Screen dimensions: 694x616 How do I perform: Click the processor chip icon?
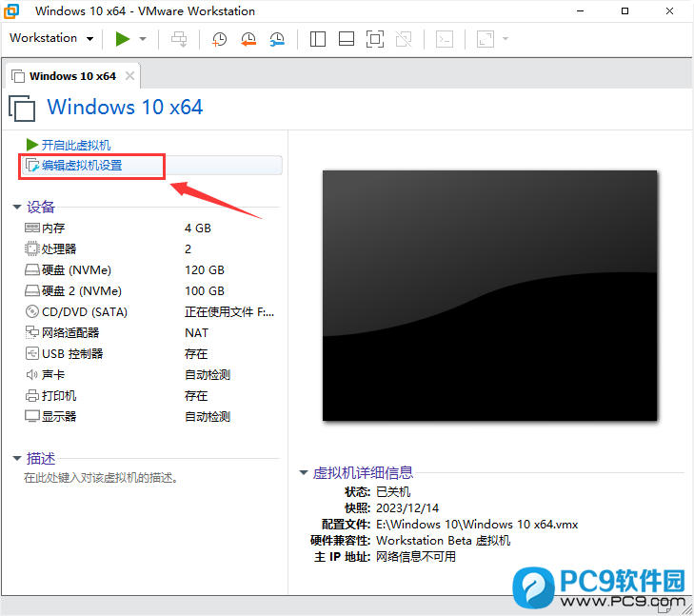[x=31, y=248]
